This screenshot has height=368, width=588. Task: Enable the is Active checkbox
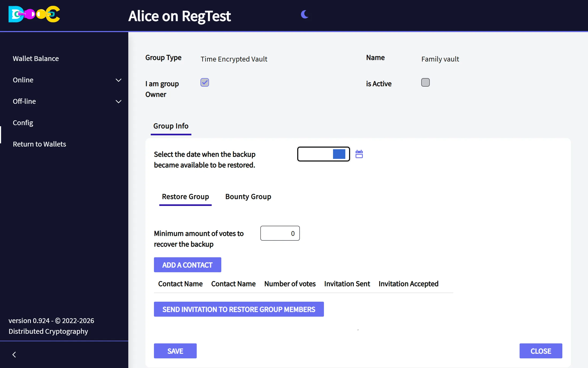pos(425,82)
